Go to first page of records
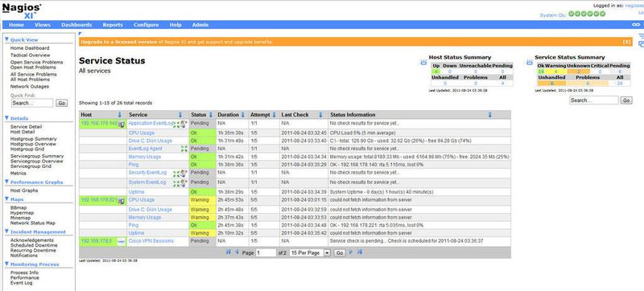The width and height of the screenshot is (644, 291). click(229, 252)
